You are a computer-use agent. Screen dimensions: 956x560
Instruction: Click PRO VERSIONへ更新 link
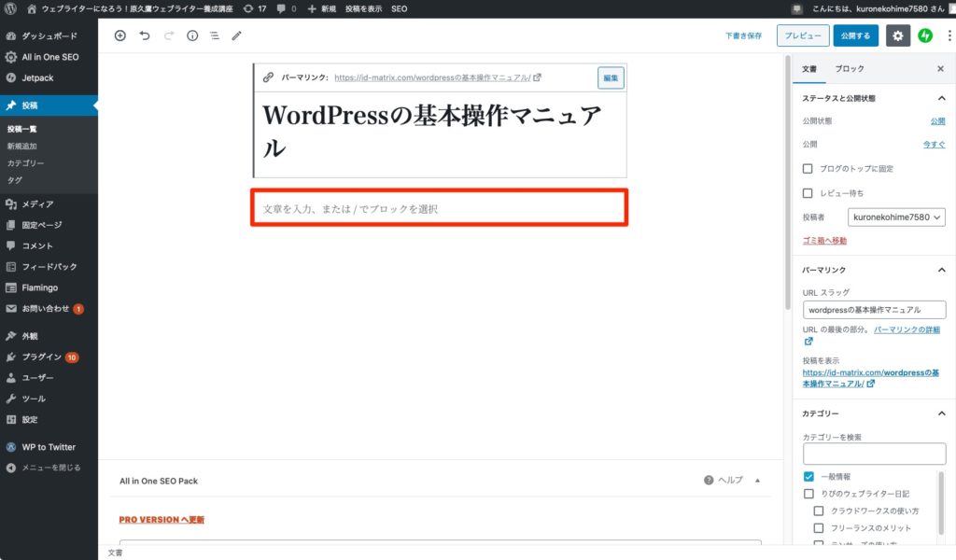click(x=162, y=520)
